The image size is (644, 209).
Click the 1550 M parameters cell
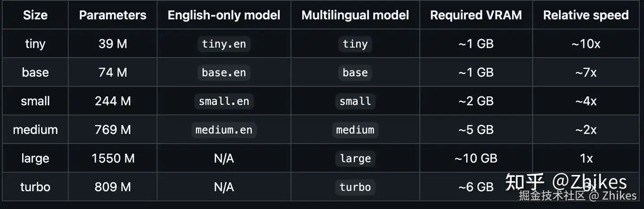coord(113,158)
